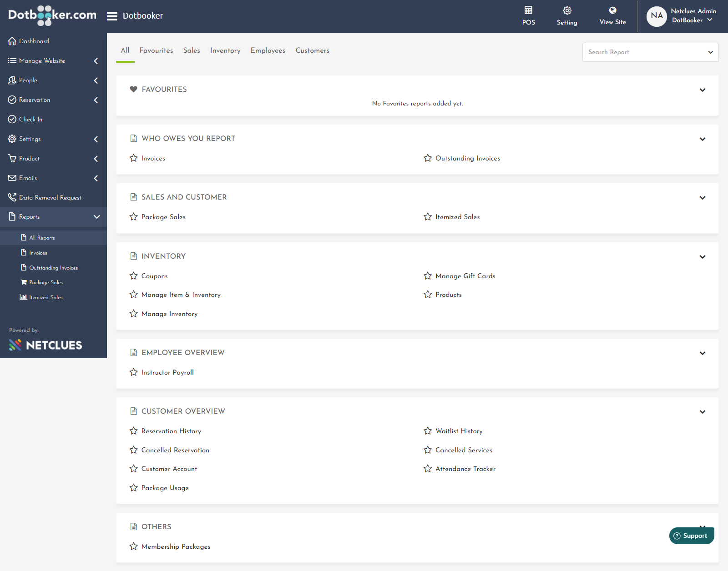Expand the People sidebar menu

click(53, 80)
